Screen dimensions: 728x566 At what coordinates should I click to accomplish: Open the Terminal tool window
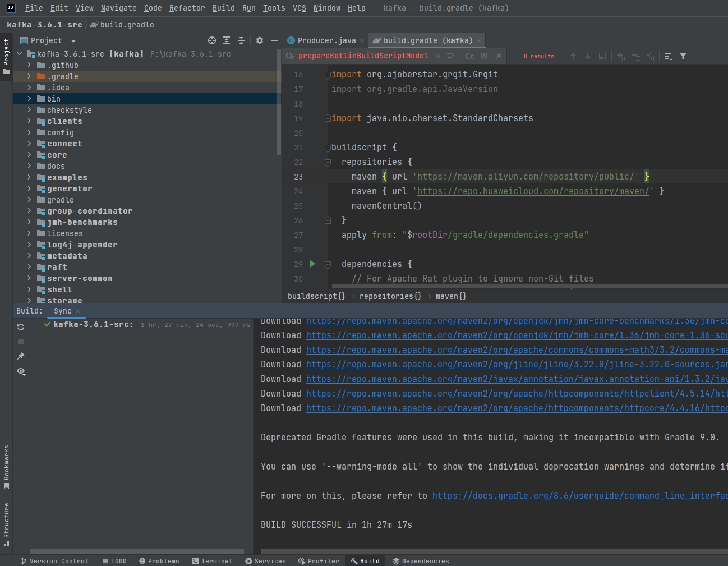click(x=212, y=561)
